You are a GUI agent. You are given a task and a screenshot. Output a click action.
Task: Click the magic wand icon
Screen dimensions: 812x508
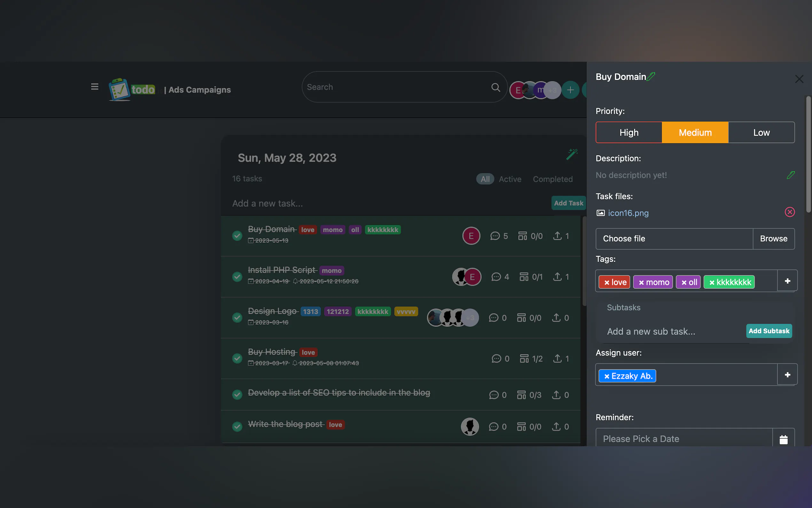pyautogui.click(x=572, y=154)
